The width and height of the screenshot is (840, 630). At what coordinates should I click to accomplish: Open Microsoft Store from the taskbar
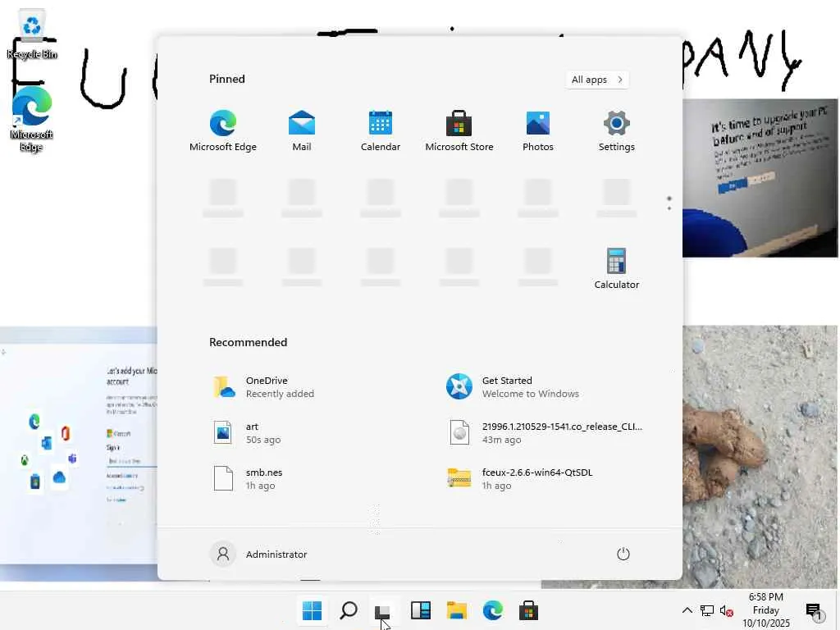tap(528, 610)
